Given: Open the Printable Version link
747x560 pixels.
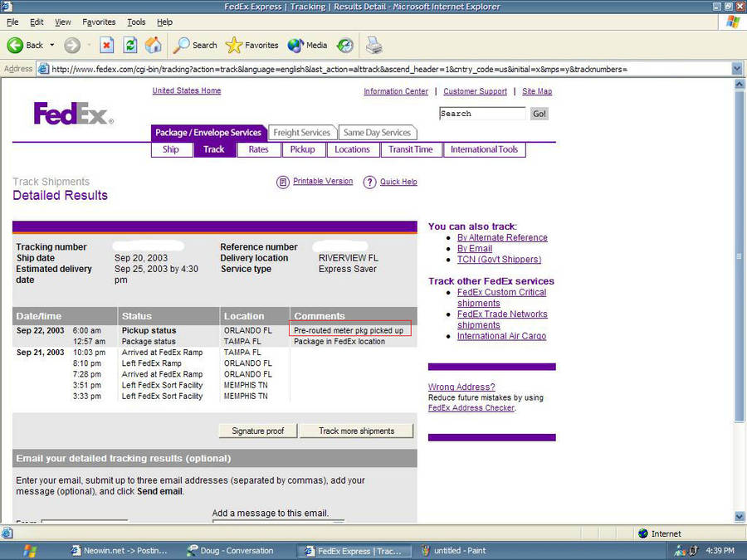Looking at the screenshot, I should click(322, 182).
